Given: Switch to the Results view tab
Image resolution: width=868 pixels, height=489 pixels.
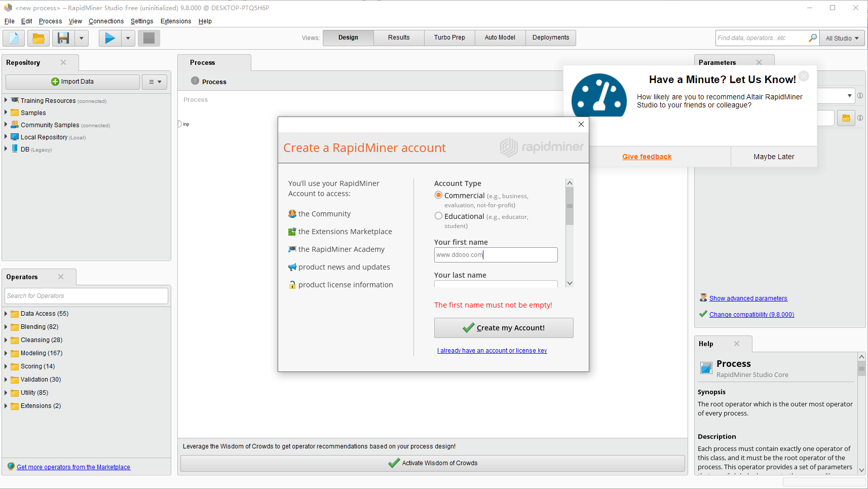Looking at the screenshot, I should (398, 37).
